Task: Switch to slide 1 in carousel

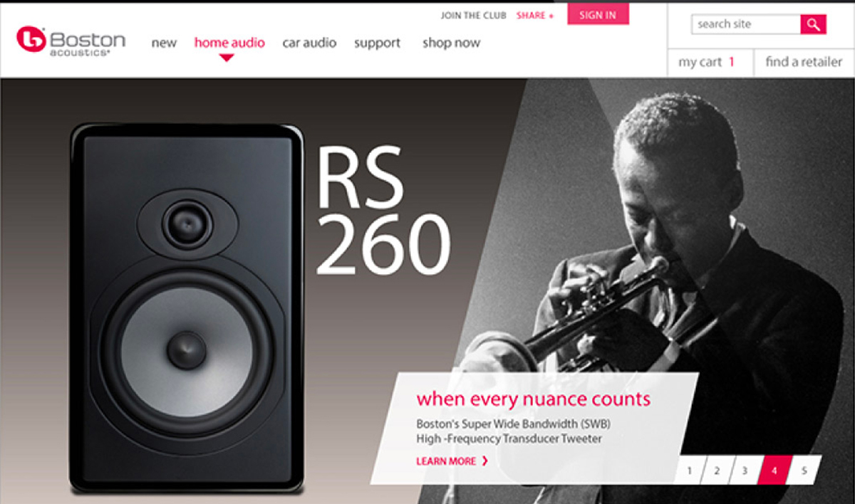Action: point(690,471)
